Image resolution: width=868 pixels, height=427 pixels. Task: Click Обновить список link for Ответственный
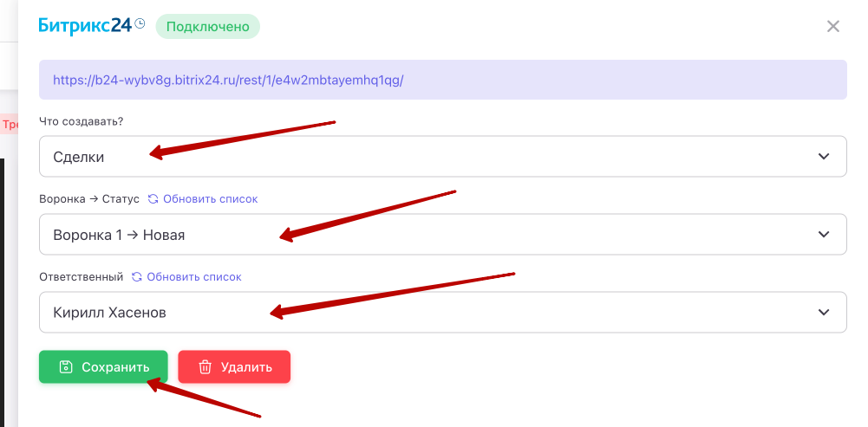click(194, 277)
